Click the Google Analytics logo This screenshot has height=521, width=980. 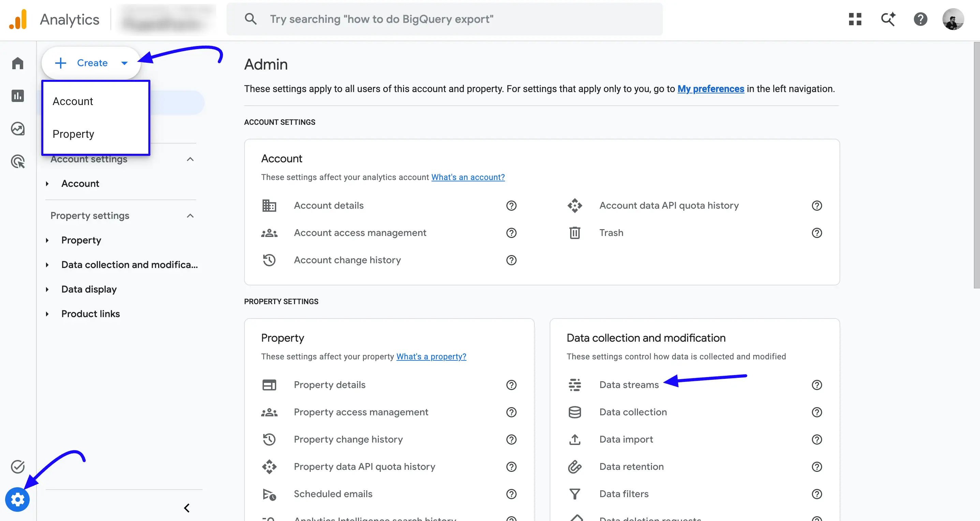pos(18,19)
